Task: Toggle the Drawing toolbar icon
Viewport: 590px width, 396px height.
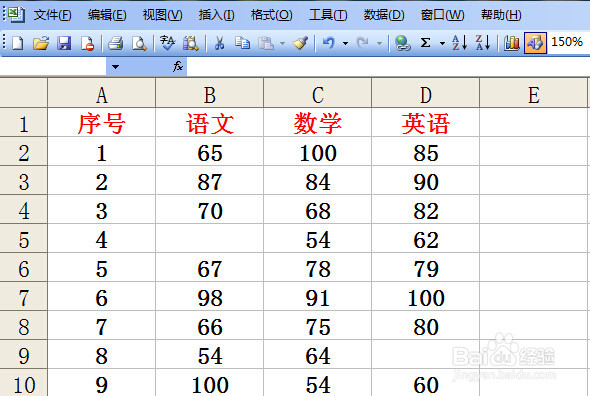Action: 535,43
